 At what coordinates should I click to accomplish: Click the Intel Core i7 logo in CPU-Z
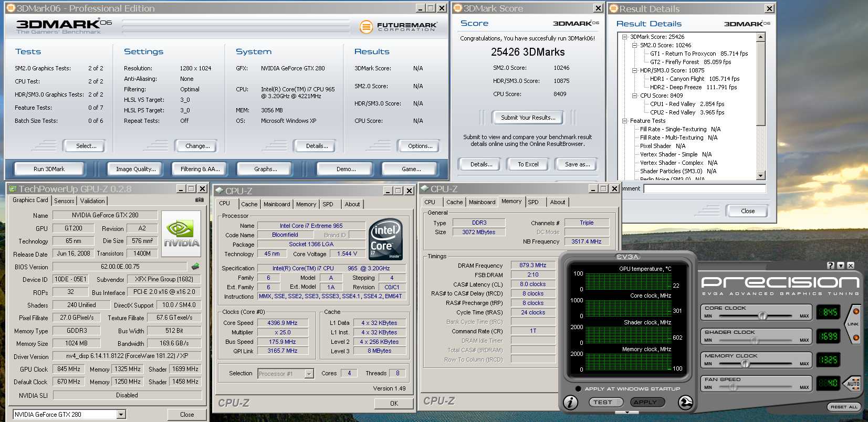click(x=386, y=239)
